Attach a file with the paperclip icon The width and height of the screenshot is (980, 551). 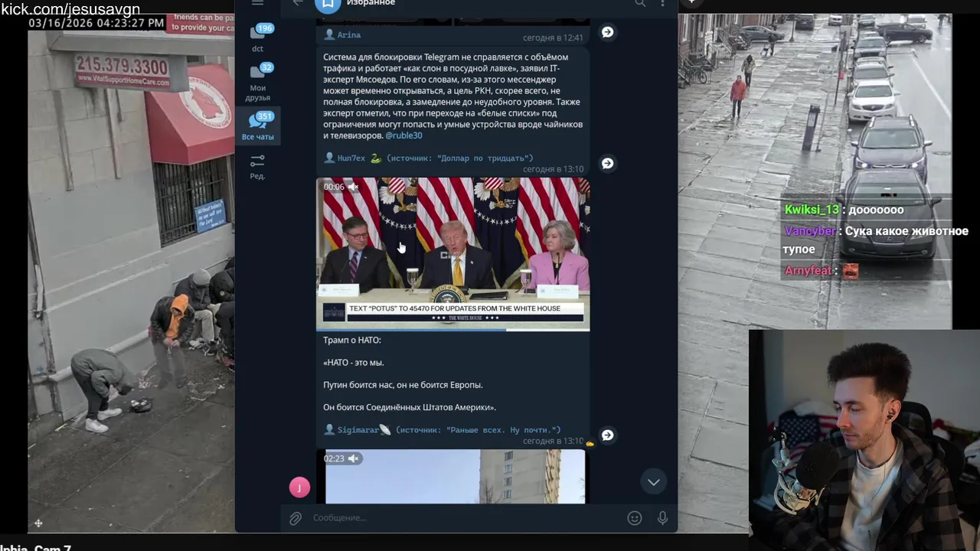[x=296, y=518]
